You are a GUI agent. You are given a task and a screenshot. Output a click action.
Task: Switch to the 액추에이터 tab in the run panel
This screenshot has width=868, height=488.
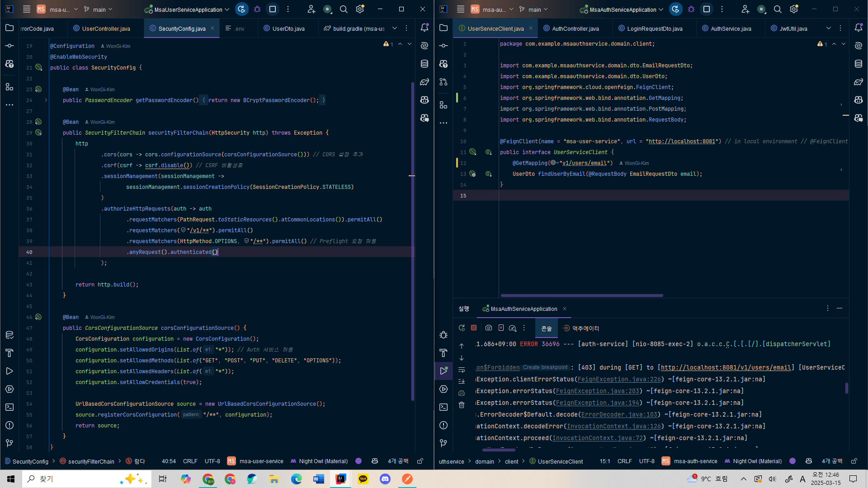581,328
